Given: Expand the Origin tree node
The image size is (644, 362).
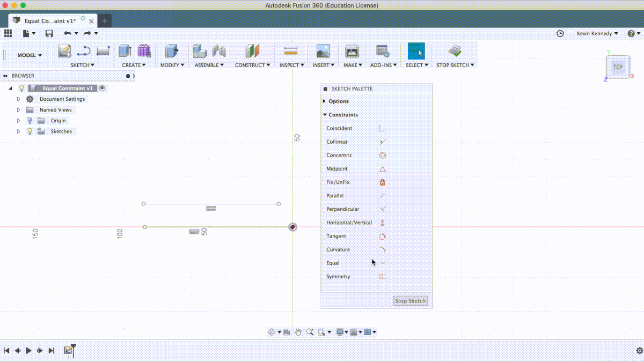Looking at the screenshot, I should pyautogui.click(x=19, y=121).
